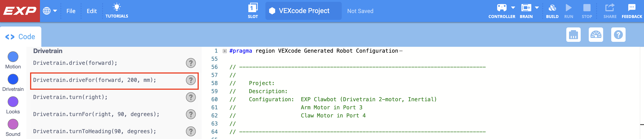
Task: Build the current project
Action: click(x=553, y=10)
